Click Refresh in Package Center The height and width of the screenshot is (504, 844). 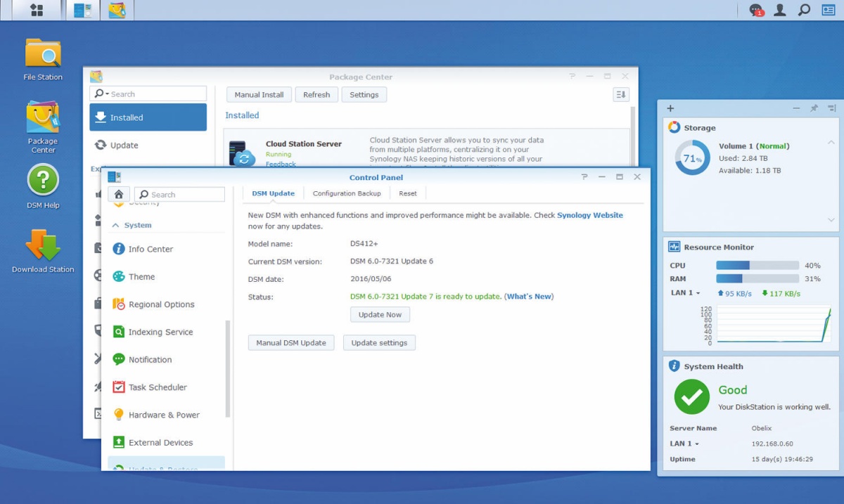click(x=316, y=95)
